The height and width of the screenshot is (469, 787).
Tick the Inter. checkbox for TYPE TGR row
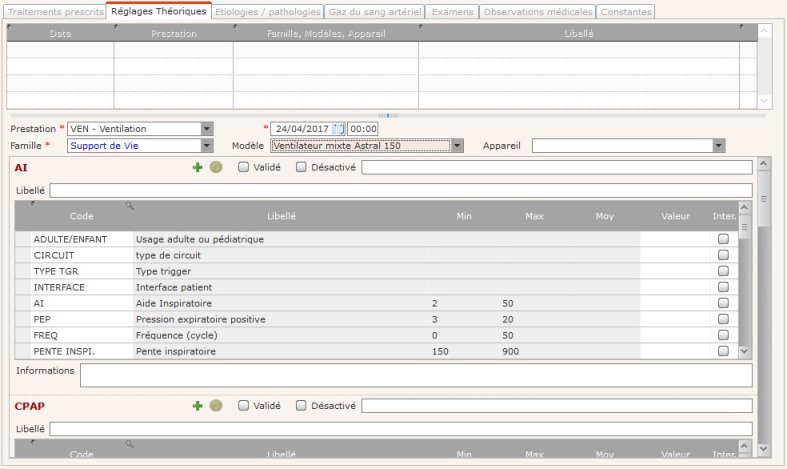(x=723, y=271)
